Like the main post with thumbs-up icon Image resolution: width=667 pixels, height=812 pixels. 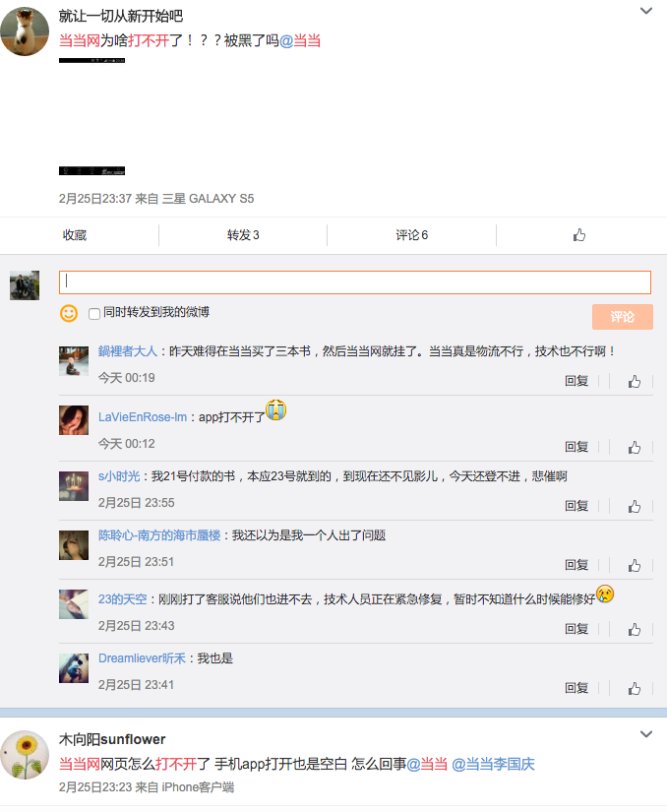(579, 235)
